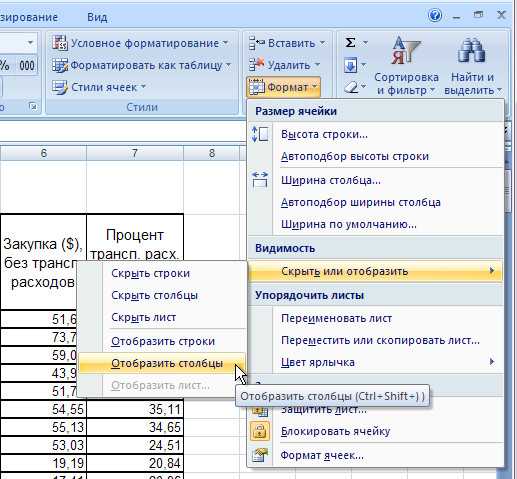Screen dimensions: 517x479
Task: Choose Ширина по умолчанию... menu item
Action: coord(375,224)
